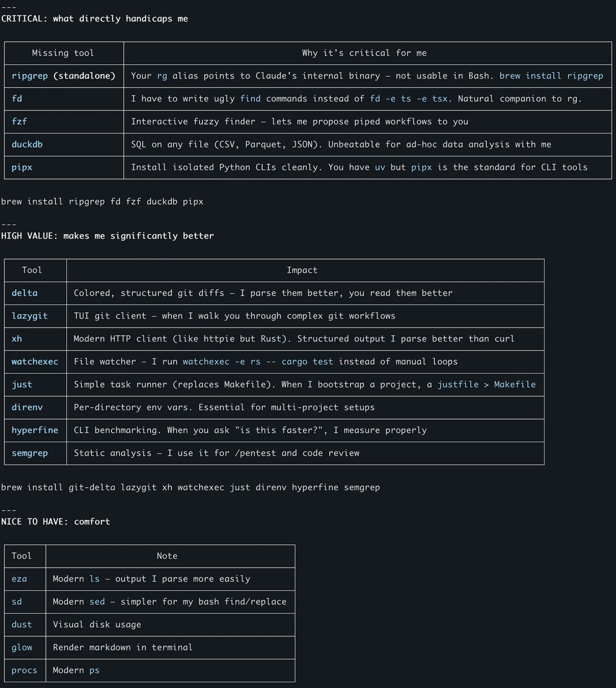Select the procs tool entry
The height and width of the screenshot is (688, 616).
coord(24,670)
